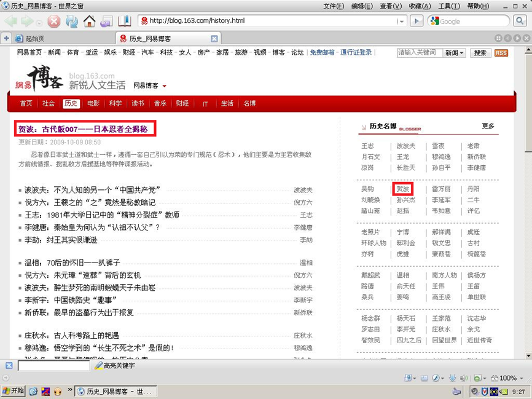The image size is (532, 399).
Task: Open article 王志：1981年大学日记中的“精神分裂症”教师
Action: (102, 215)
